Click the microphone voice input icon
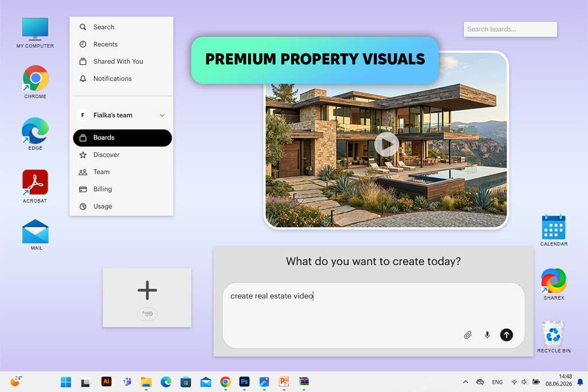588x392 pixels. 487,335
